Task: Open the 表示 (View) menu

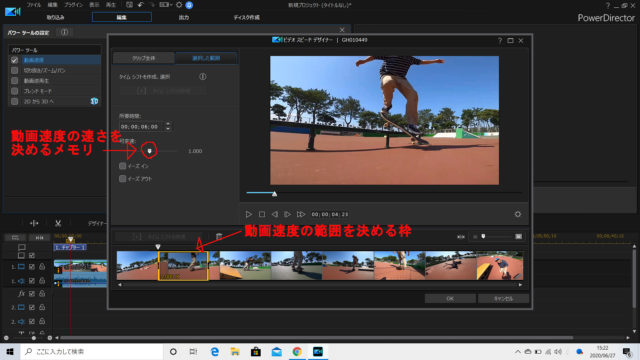Action: tap(94, 5)
